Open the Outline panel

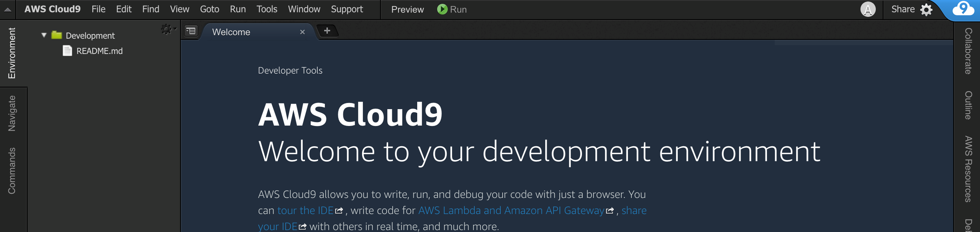click(x=968, y=105)
